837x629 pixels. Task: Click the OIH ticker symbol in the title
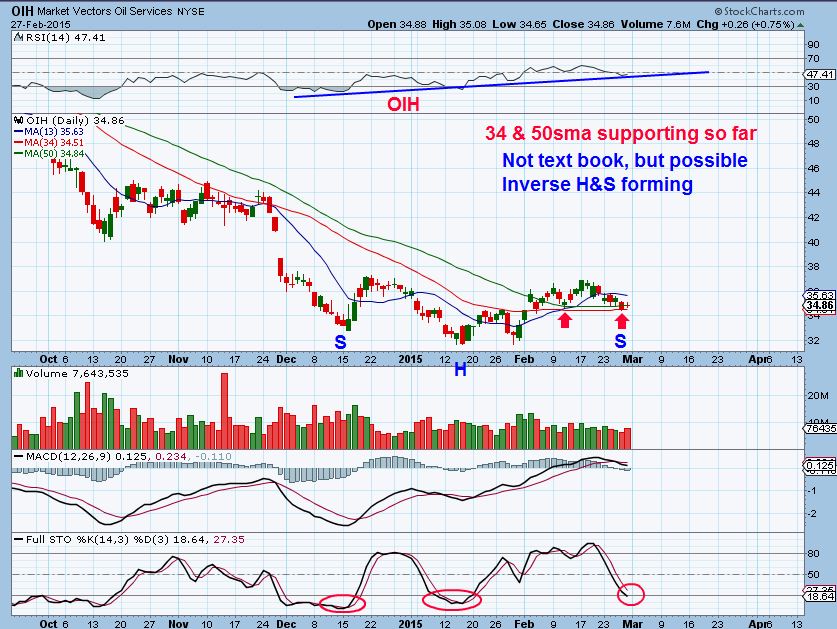22,11
